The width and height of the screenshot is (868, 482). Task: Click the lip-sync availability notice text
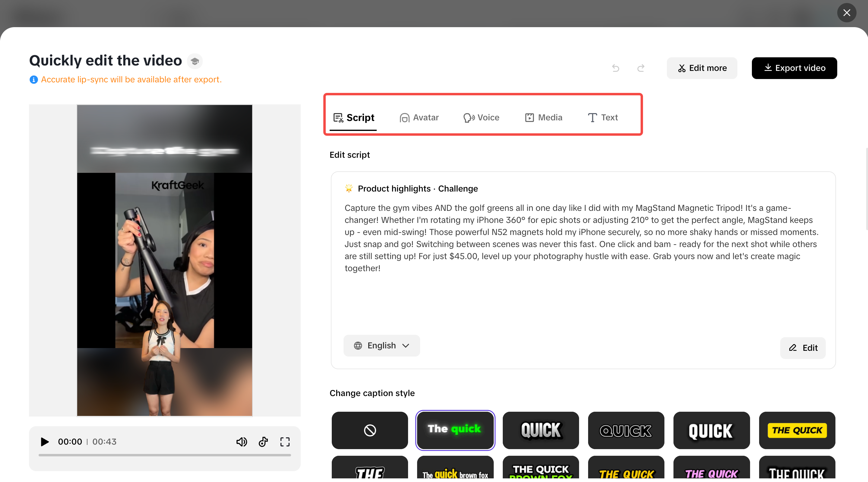(131, 80)
